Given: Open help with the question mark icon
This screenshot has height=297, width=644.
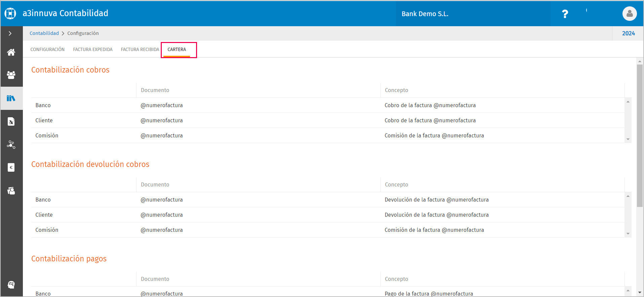Looking at the screenshot, I should 565,14.
